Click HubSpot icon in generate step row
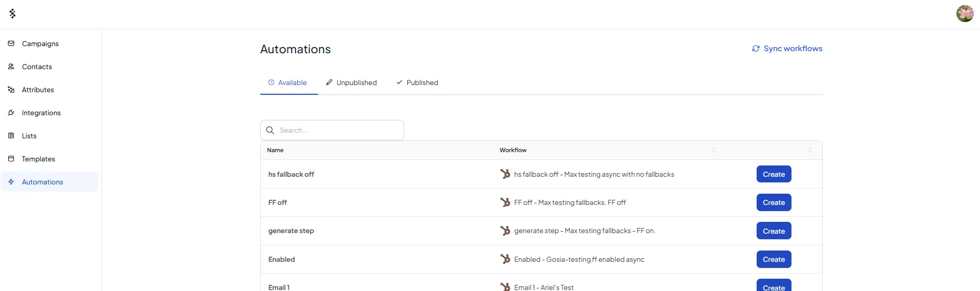Image resolution: width=980 pixels, height=291 pixels. 505,231
